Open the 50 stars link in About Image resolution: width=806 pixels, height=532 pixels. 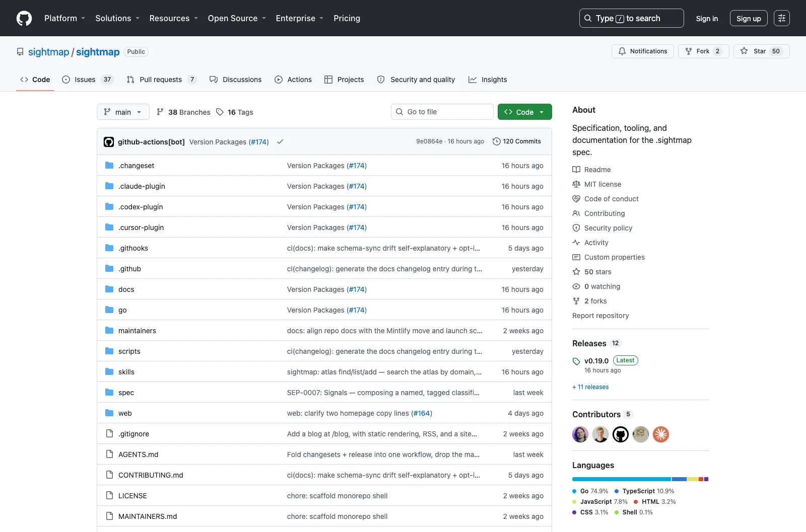tap(597, 272)
